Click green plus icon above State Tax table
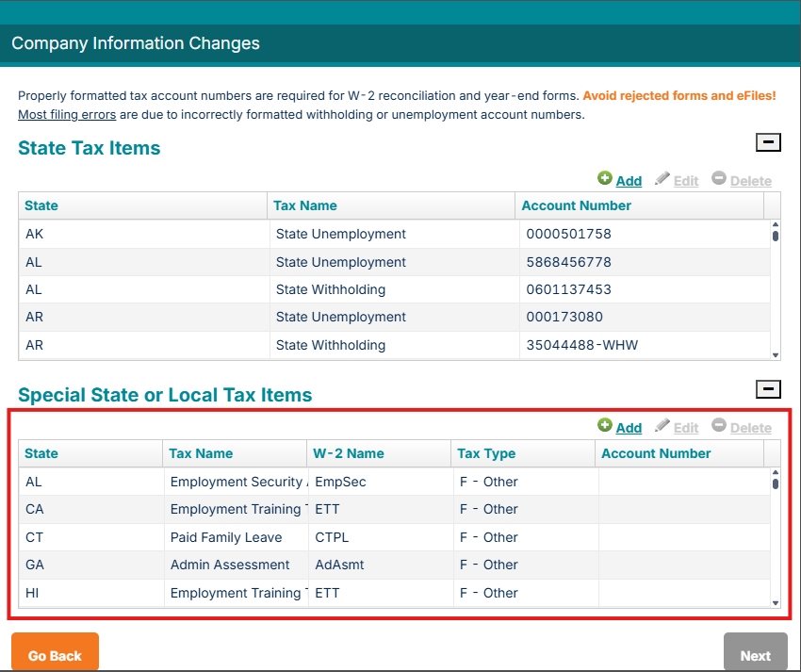801x672 pixels. [x=605, y=178]
